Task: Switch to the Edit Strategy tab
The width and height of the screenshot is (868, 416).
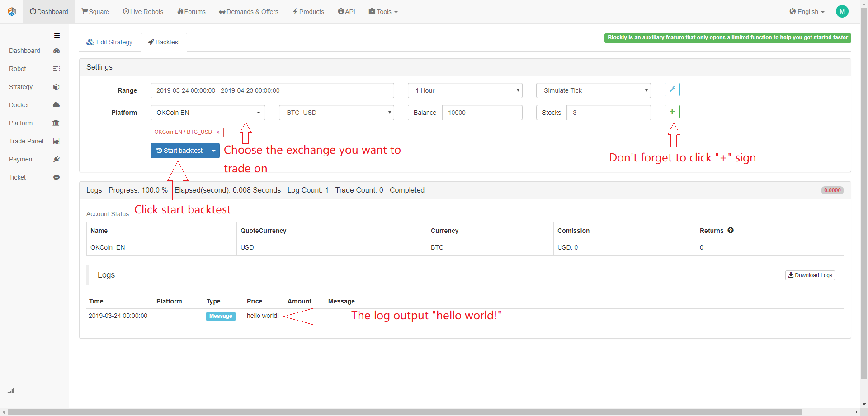Action: coord(110,42)
